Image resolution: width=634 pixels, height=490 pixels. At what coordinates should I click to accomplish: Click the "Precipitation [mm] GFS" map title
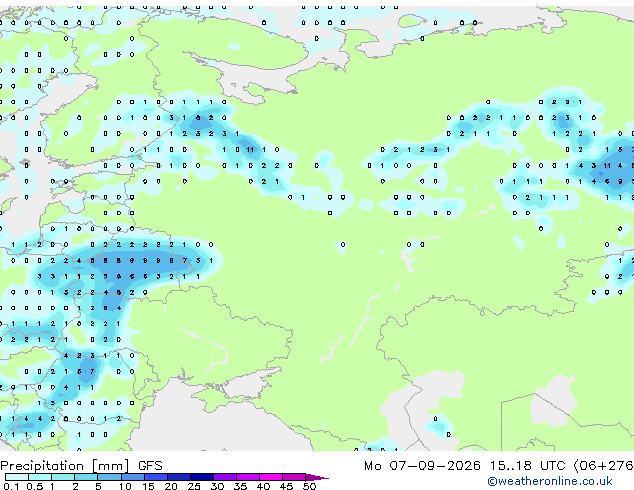click(81, 466)
